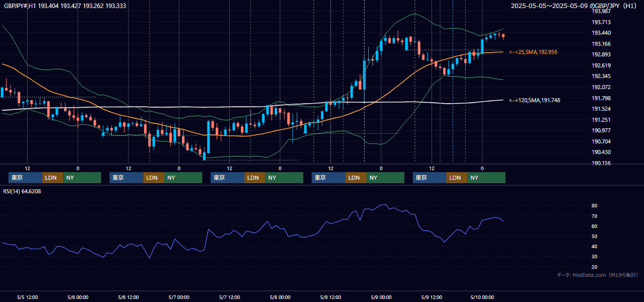
Task: Select the 東京 session block for 5/5
Action: point(25,178)
